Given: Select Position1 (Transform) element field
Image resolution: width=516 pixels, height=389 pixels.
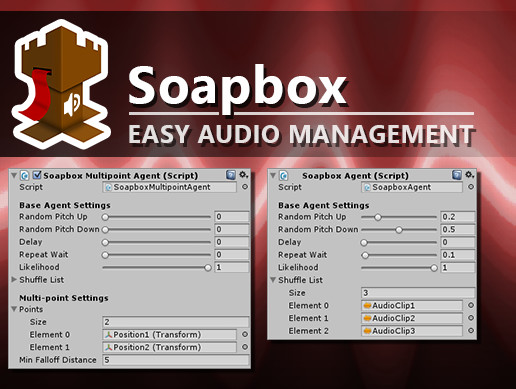Looking at the screenshot, I should (169, 335).
